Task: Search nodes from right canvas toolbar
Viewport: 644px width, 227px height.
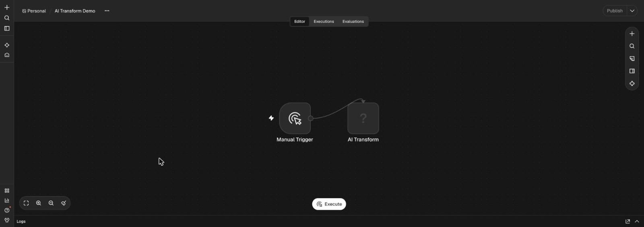Action: [632, 46]
